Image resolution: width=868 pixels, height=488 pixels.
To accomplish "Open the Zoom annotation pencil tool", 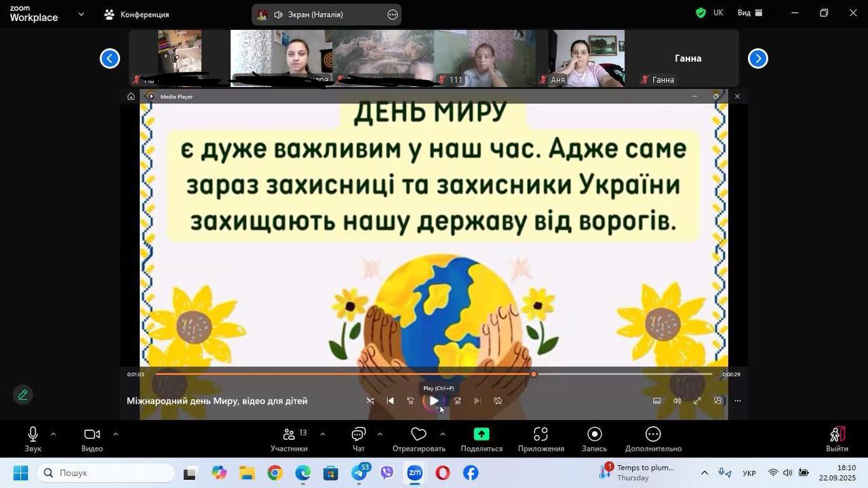I will pyautogui.click(x=22, y=394).
